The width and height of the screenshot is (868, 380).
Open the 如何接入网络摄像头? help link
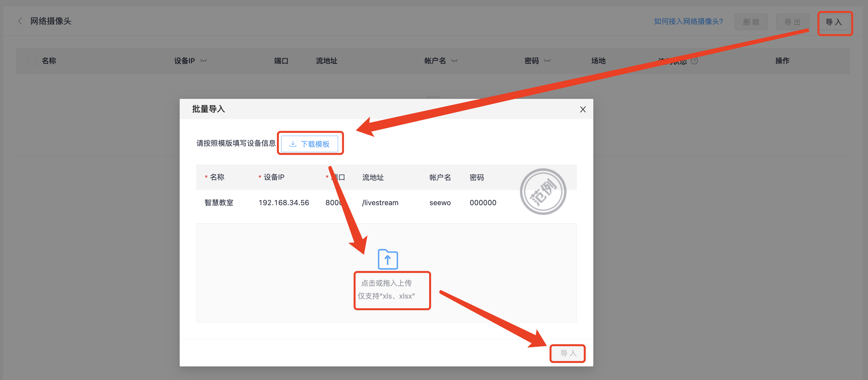[688, 22]
